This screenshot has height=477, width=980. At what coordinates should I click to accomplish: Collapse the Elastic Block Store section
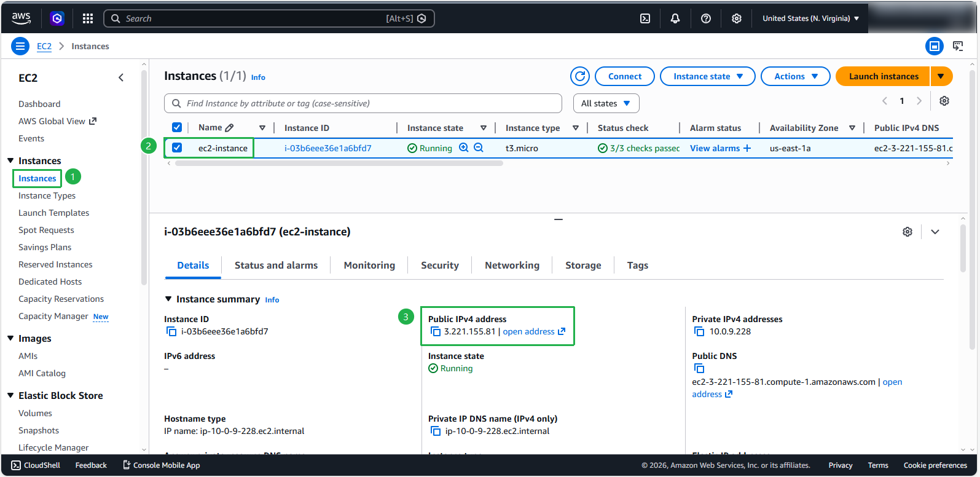tap(10, 395)
